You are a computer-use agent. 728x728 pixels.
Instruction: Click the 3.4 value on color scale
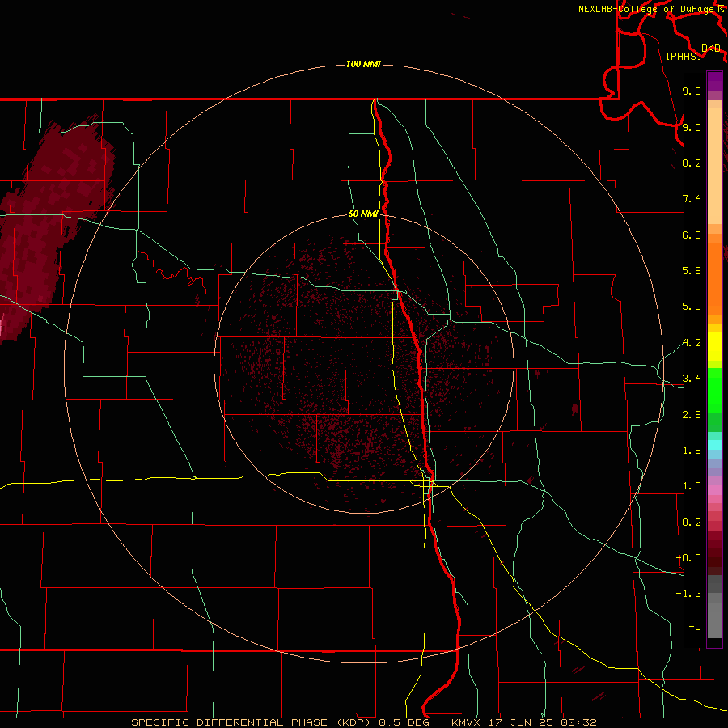(692, 379)
